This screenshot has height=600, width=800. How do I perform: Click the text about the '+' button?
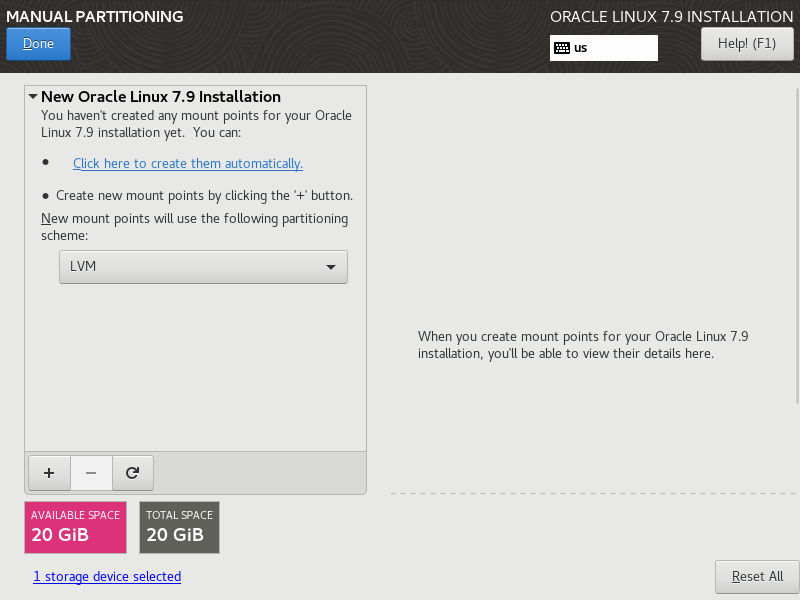[x=205, y=195]
